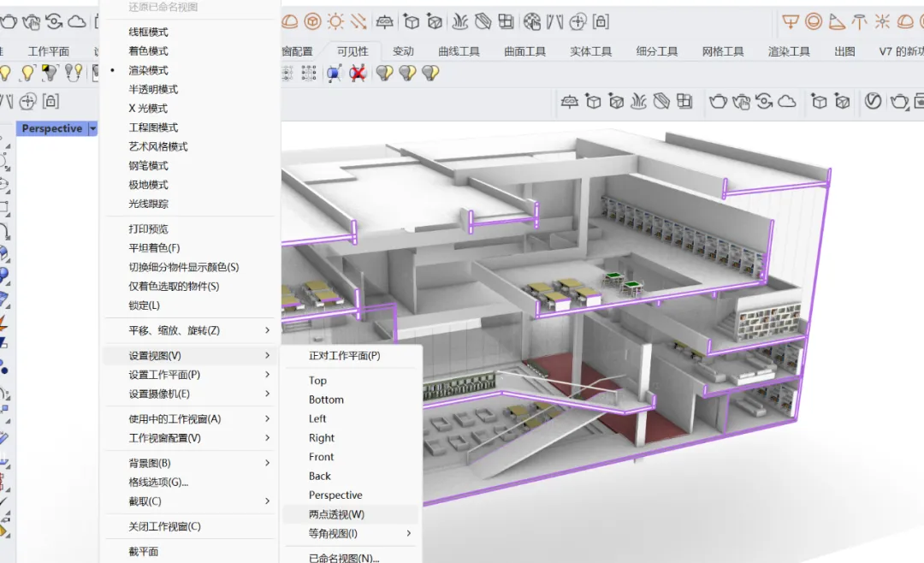Open 格线选项(G)... grid options

[158, 483]
